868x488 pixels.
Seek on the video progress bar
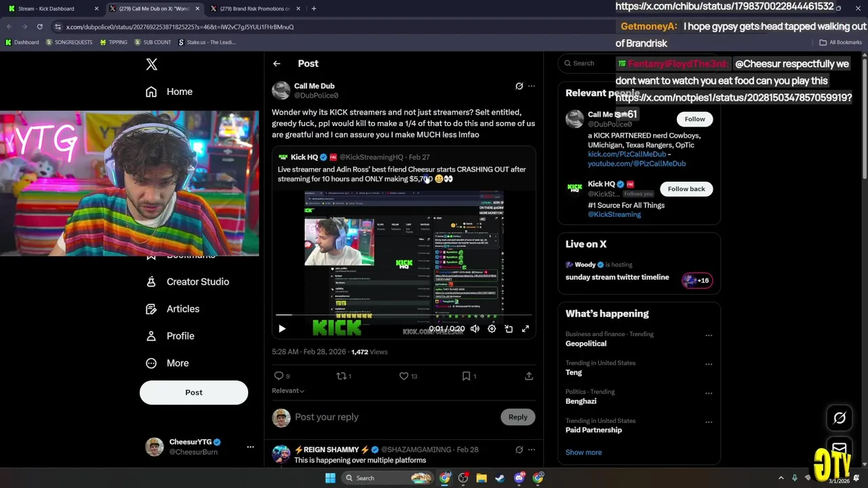pos(403,315)
